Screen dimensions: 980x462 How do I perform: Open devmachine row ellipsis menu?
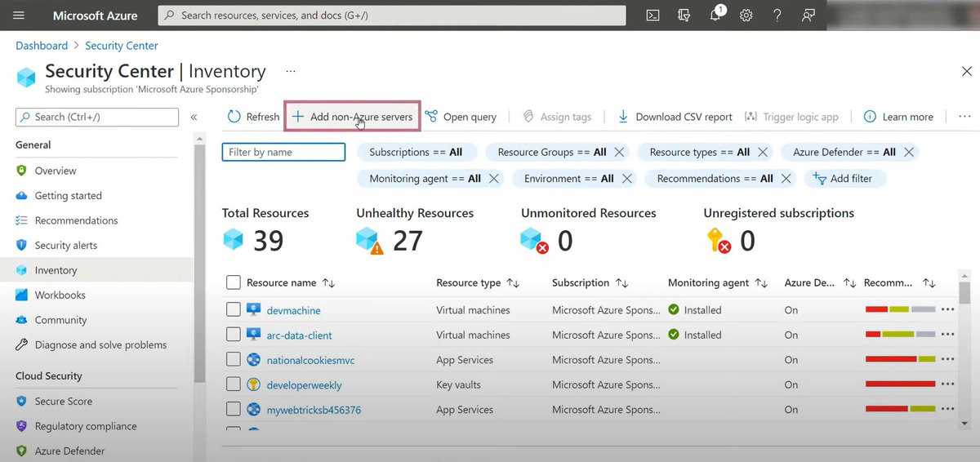tap(947, 310)
